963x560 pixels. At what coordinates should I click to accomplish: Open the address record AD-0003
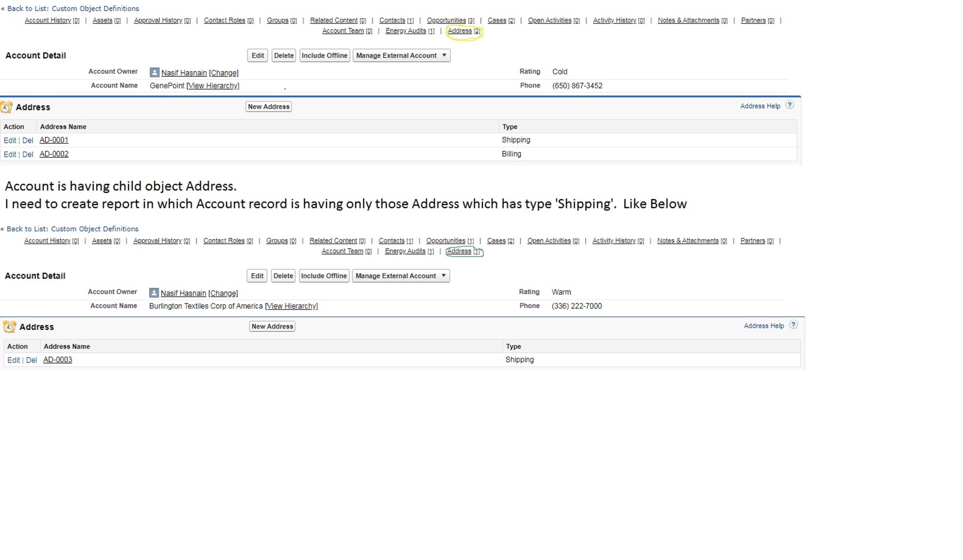pyautogui.click(x=57, y=360)
